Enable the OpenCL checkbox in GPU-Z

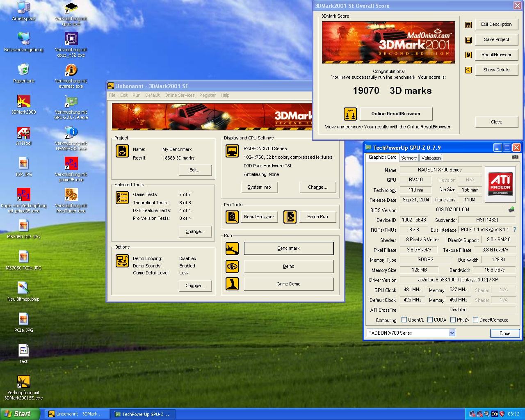point(404,320)
